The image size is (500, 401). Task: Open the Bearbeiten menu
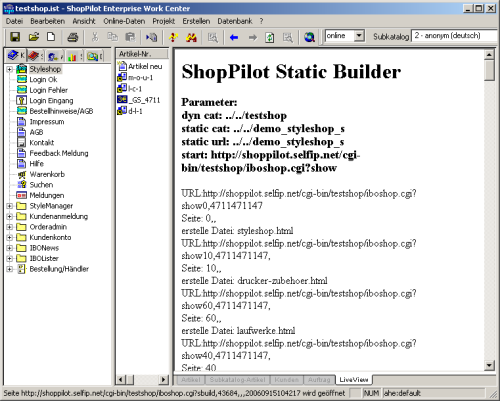pyautogui.click(x=47, y=21)
